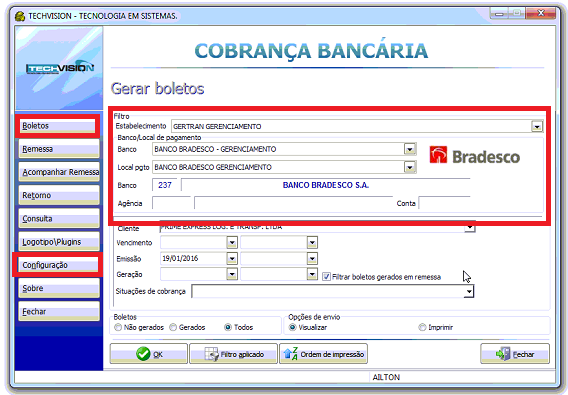Toggle Filtrar boletos gerados em remessa
This screenshot has height=395, width=568.
coord(326,277)
